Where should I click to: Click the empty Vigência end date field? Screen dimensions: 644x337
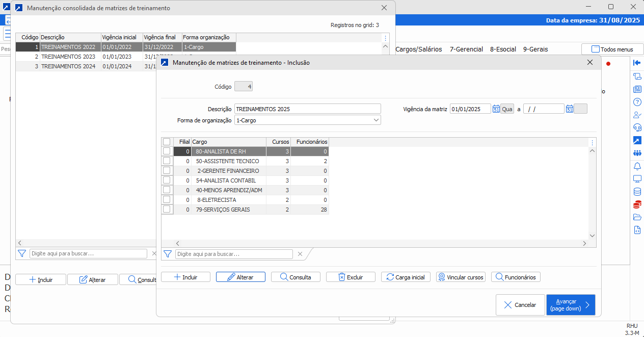[544, 109]
